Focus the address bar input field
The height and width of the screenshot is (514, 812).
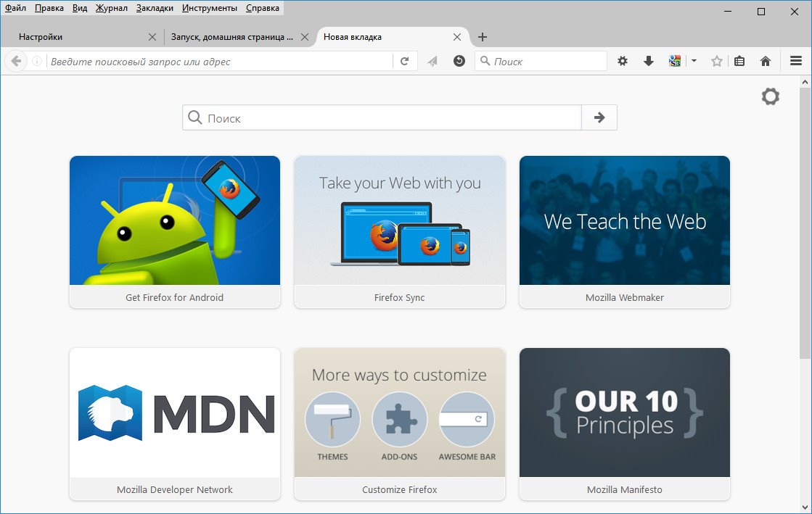coord(220,61)
